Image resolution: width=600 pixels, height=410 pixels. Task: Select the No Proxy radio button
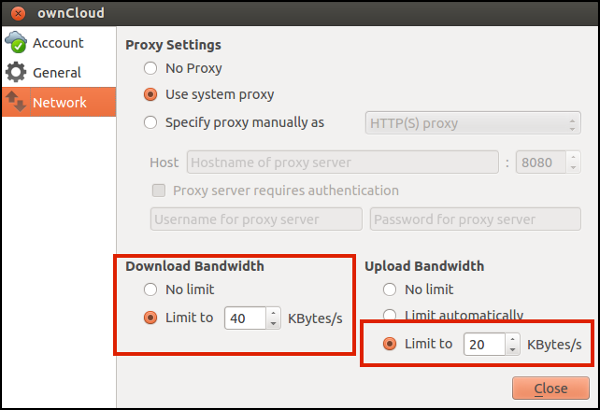[x=151, y=69]
